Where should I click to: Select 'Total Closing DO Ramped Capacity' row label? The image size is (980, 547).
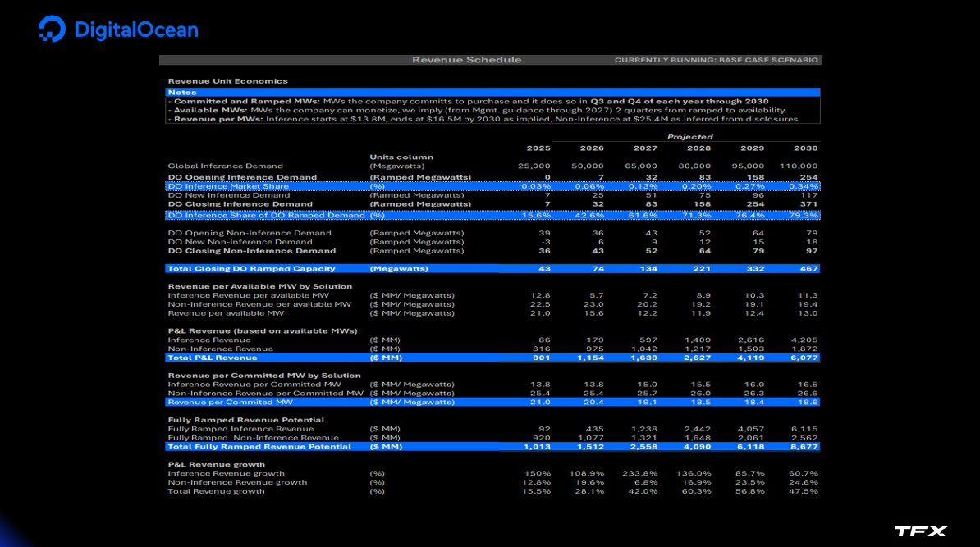click(251, 268)
